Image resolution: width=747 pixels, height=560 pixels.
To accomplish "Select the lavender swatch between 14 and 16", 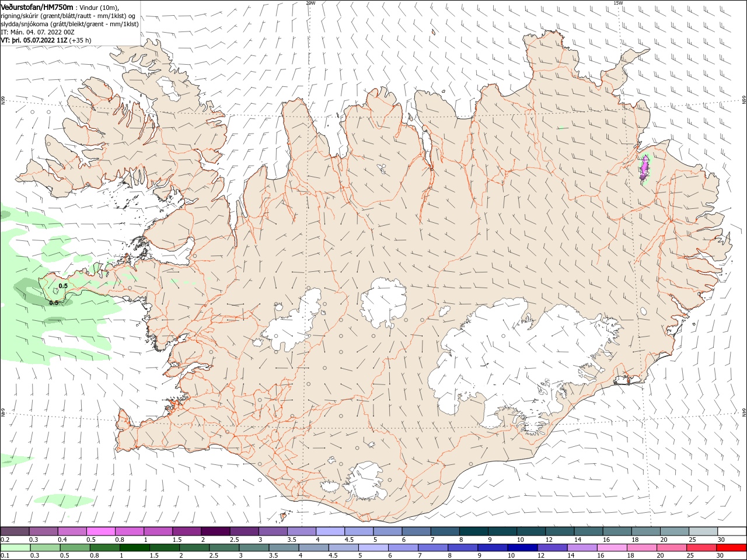I will 582,548.
